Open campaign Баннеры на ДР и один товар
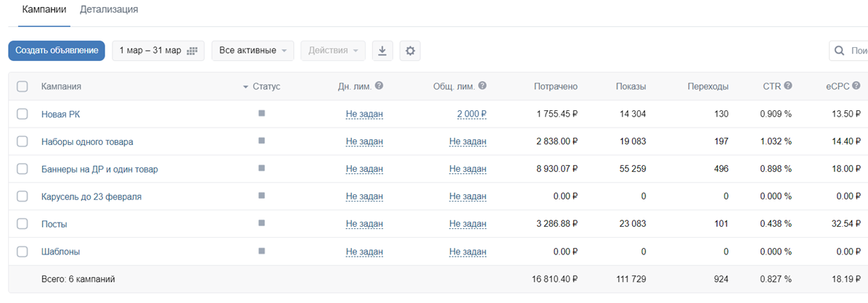This screenshot has height=303, width=868. click(x=99, y=169)
